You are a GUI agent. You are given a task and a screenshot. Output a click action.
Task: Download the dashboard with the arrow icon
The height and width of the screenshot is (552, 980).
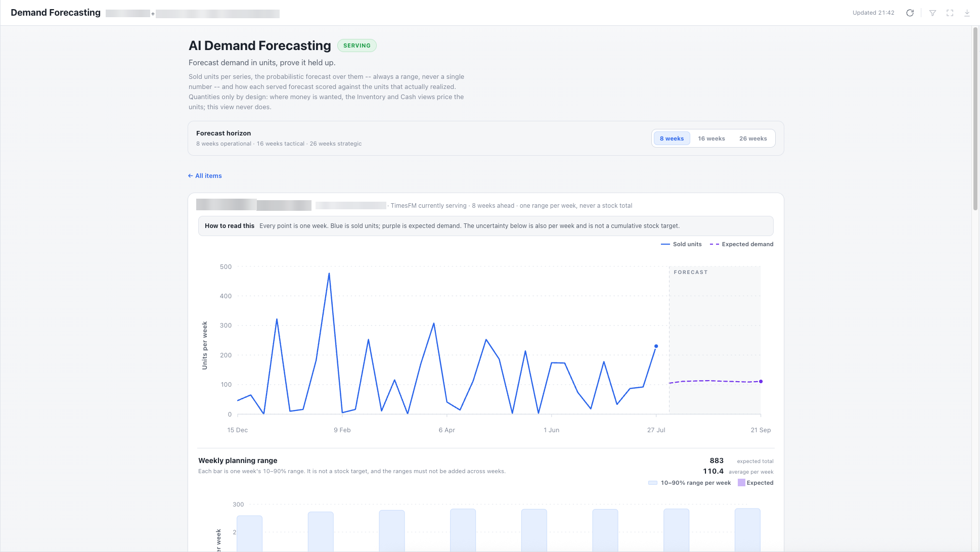[967, 13]
